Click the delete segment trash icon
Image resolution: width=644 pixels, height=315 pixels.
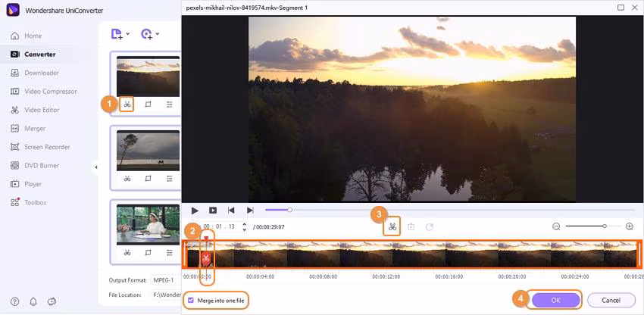point(411,226)
